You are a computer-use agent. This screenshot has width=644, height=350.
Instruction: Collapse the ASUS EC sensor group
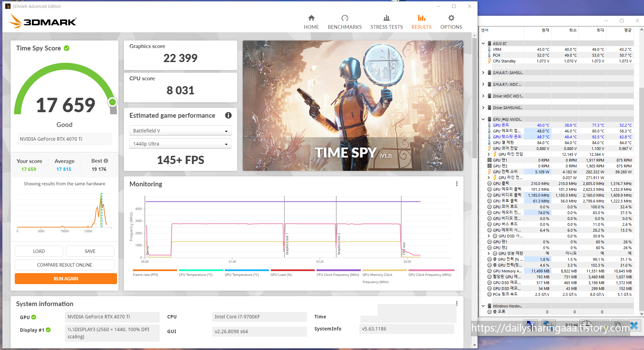pos(483,44)
